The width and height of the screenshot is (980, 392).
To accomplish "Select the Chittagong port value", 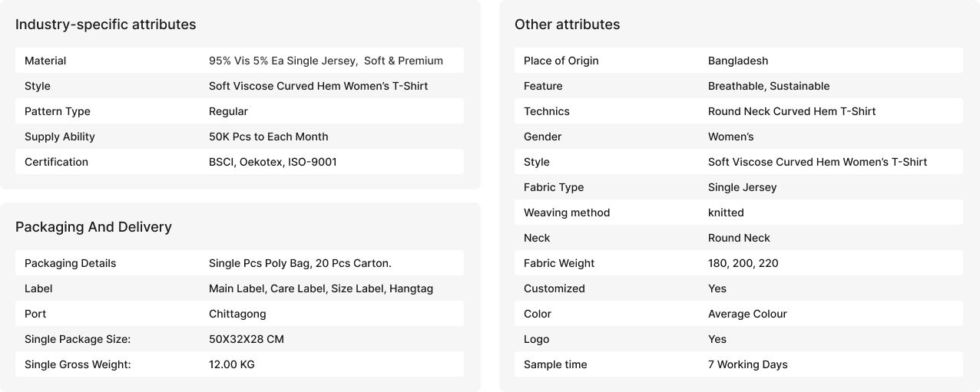I will (x=237, y=314).
